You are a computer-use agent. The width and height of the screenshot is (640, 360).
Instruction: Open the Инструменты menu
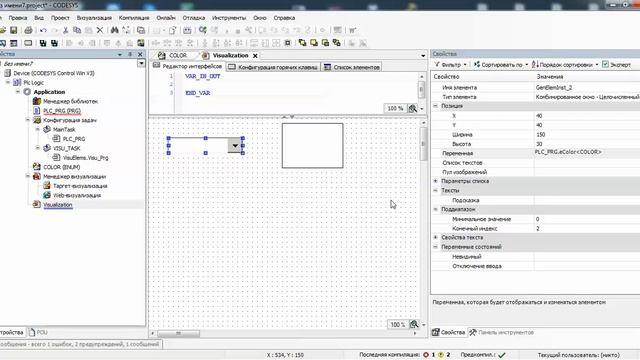pos(229,18)
